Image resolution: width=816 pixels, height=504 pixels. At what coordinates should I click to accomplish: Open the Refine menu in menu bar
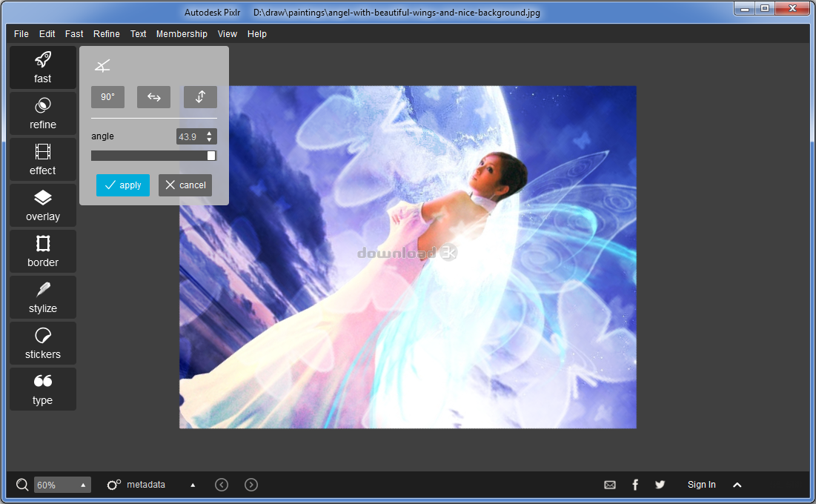107,34
